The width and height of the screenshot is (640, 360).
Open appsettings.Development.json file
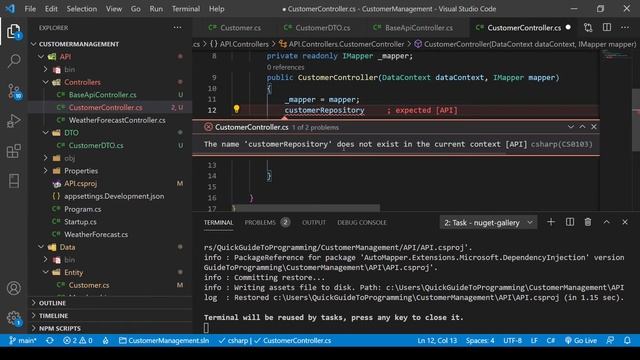coord(114,196)
